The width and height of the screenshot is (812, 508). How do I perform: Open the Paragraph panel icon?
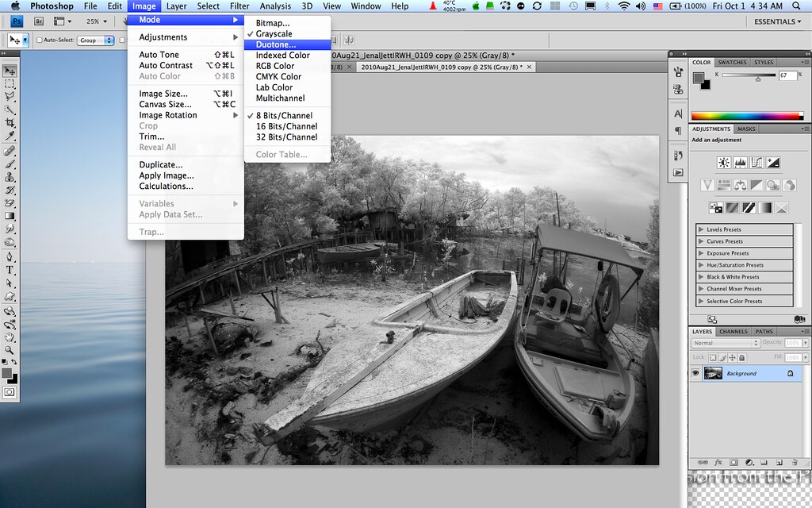(x=679, y=131)
